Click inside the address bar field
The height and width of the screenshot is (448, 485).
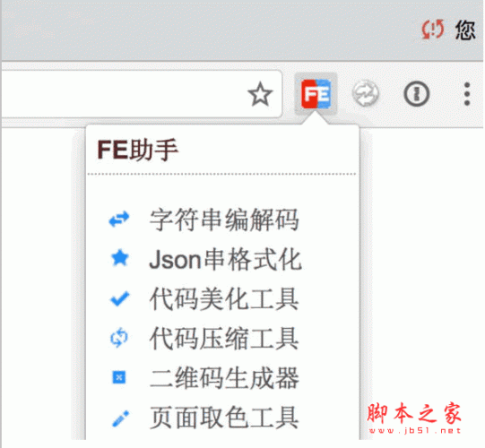(141, 94)
